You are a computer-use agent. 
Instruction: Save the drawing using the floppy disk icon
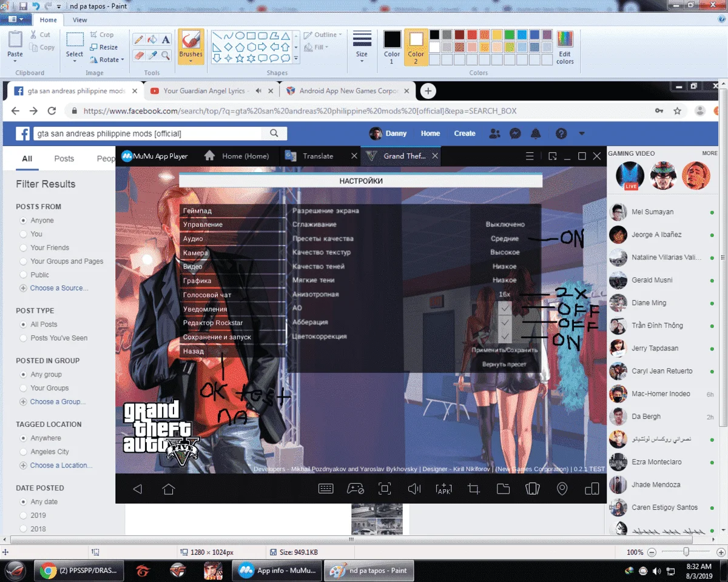click(x=23, y=6)
